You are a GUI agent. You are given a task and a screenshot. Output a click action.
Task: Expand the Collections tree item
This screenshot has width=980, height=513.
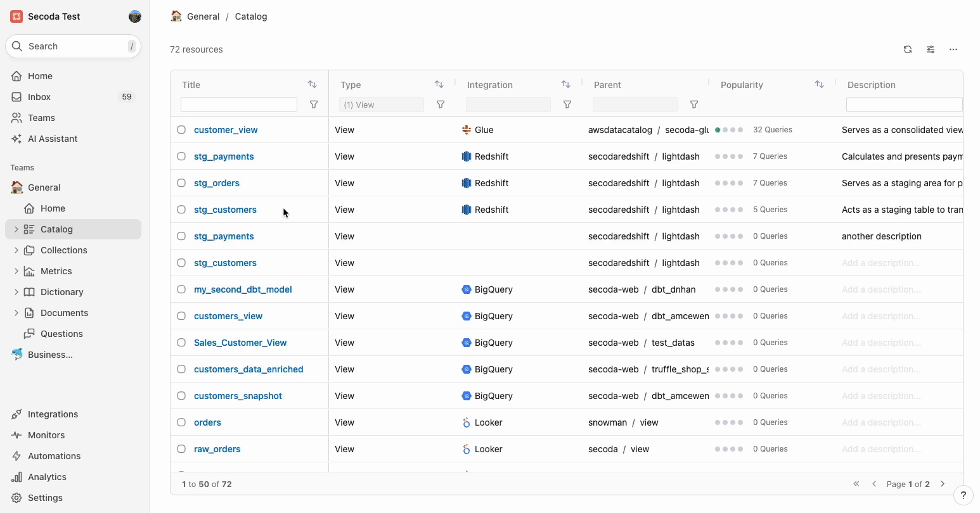pyautogui.click(x=16, y=250)
